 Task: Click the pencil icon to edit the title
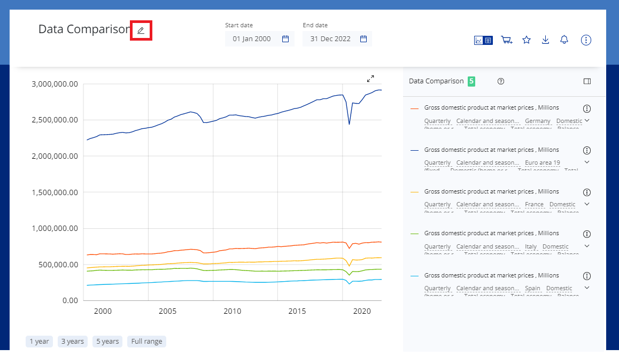pos(141,30)
